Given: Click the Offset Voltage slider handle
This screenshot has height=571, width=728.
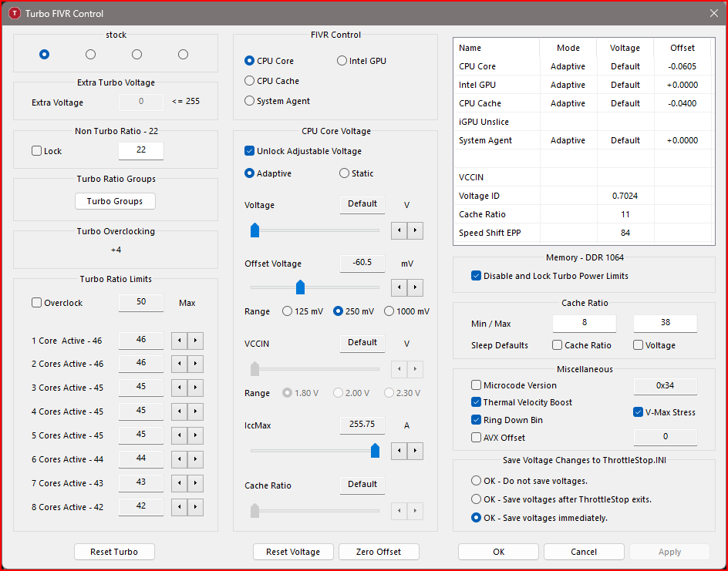Looking at the screenshot, I should pos(301,287).
